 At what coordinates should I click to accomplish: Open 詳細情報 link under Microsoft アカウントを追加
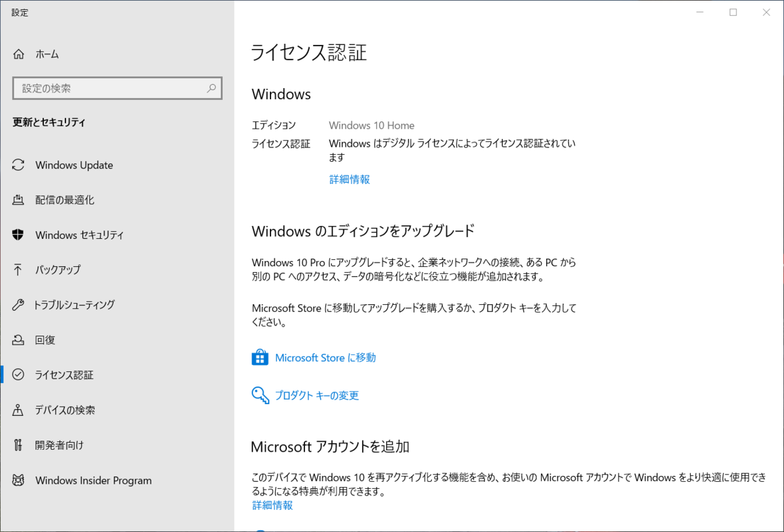272,505
